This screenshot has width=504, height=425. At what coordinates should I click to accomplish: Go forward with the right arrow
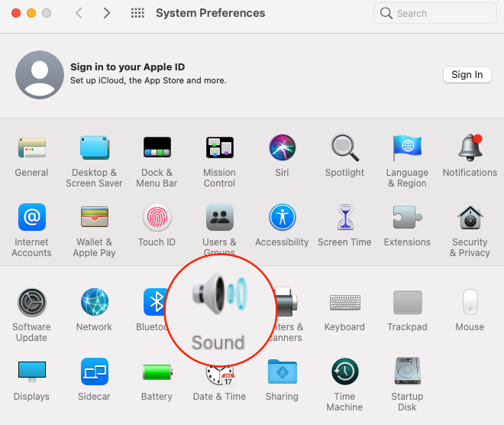pos(107,13)
